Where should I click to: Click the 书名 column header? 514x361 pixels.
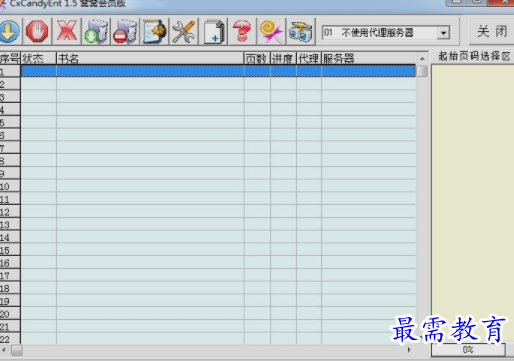[x=150, y=59]
